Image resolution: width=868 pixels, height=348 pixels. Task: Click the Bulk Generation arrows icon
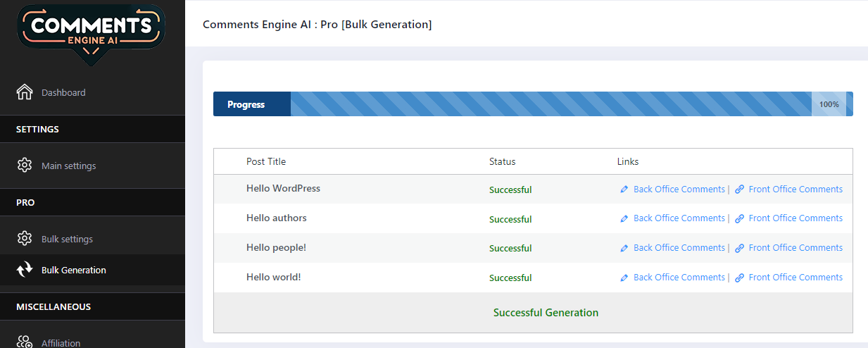click(25, 270)
